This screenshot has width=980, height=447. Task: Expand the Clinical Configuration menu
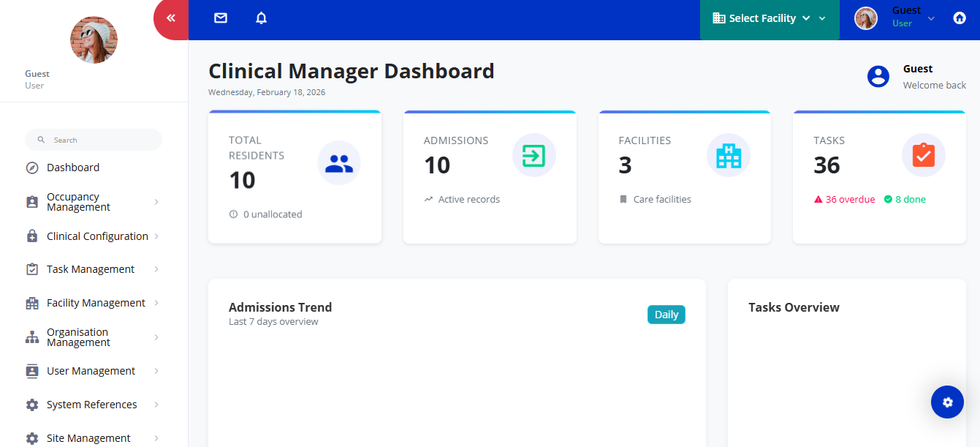tap(97, 236)
